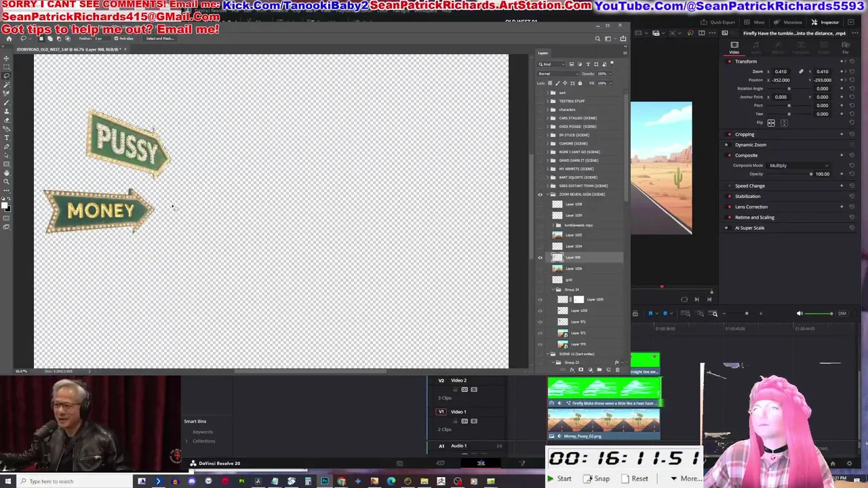
Task: Adjust the Rotation Angle slider
Action: coord(789,89)
